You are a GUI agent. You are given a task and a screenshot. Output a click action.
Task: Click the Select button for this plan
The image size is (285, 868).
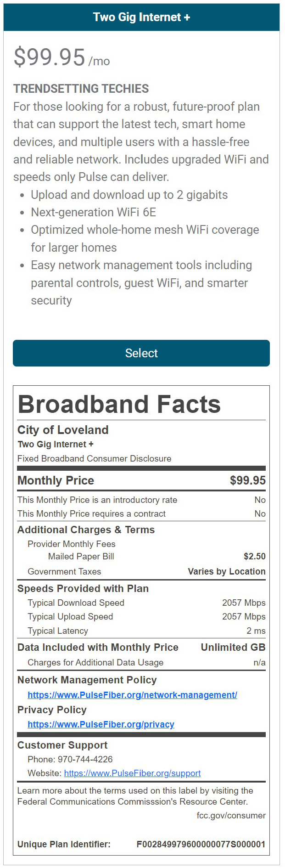point(141,353)
